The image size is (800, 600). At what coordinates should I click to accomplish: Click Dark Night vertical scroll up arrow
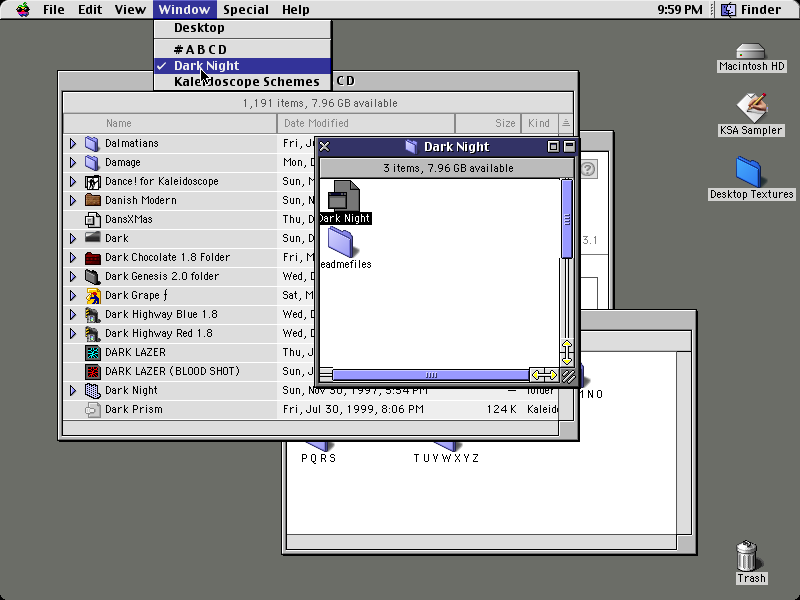pos(567,345)
